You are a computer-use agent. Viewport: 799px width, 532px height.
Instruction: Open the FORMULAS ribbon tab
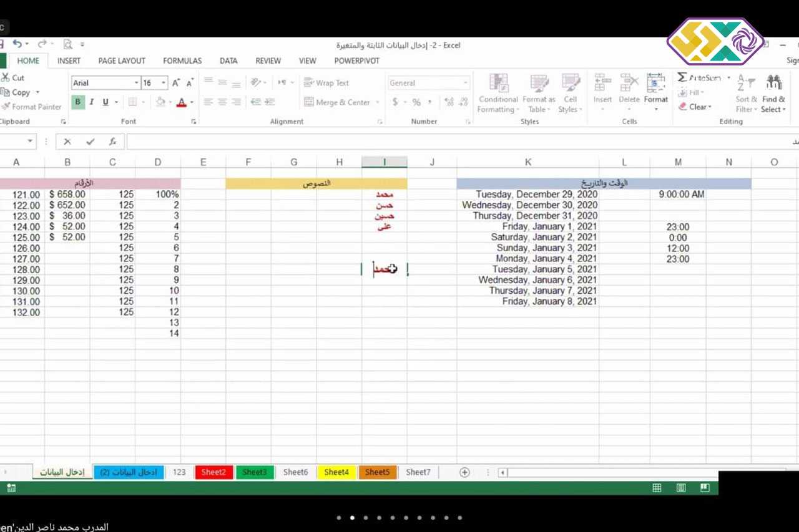[182, 60]
